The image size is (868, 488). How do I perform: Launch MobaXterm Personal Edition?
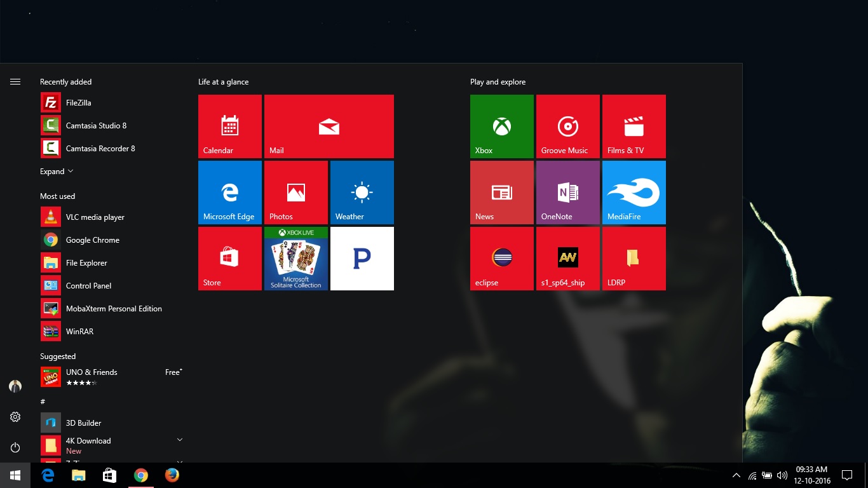112,309
